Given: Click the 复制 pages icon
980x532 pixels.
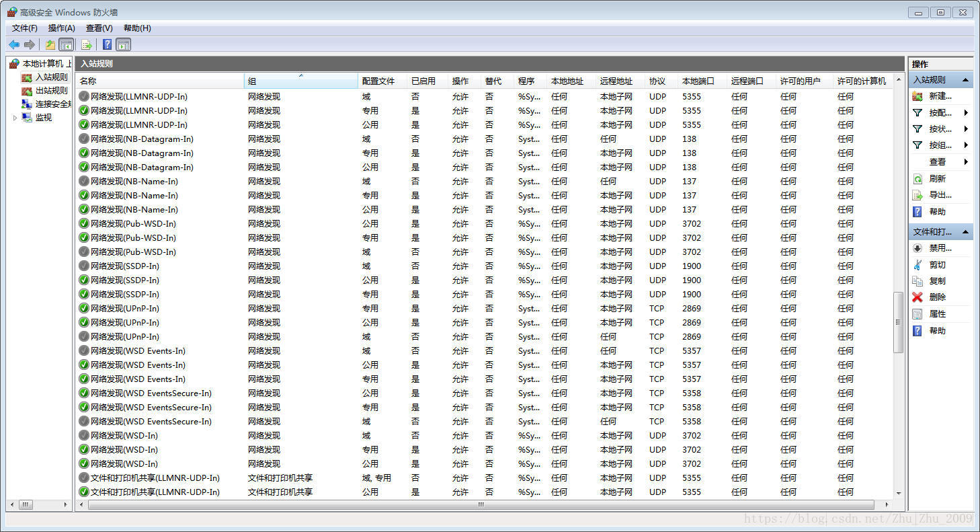Looking at the screenshot, I should 917,281.
